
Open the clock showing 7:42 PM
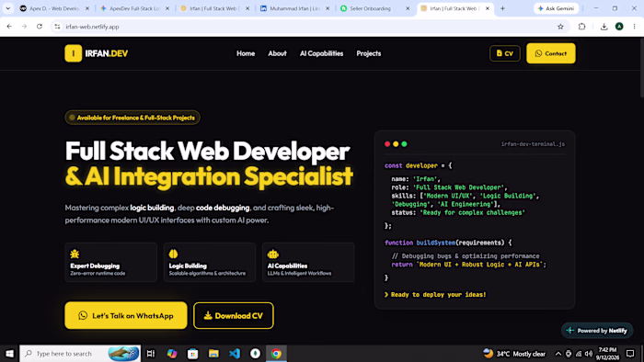click(x=607, y=354)
